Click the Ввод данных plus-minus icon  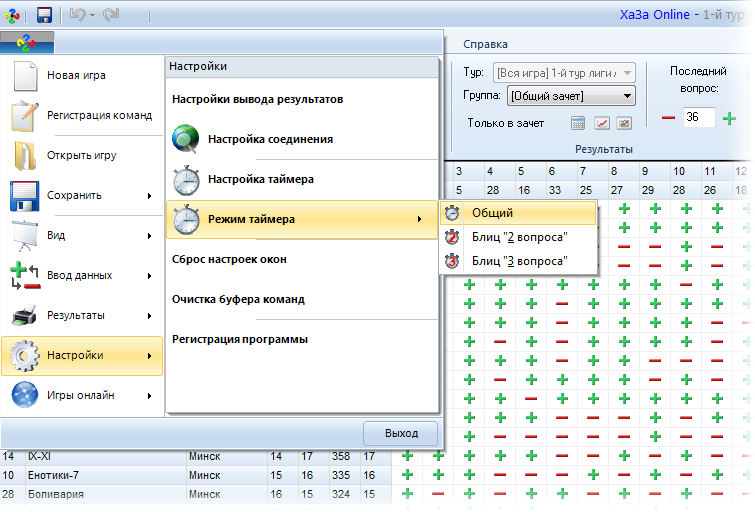point(25,276)
